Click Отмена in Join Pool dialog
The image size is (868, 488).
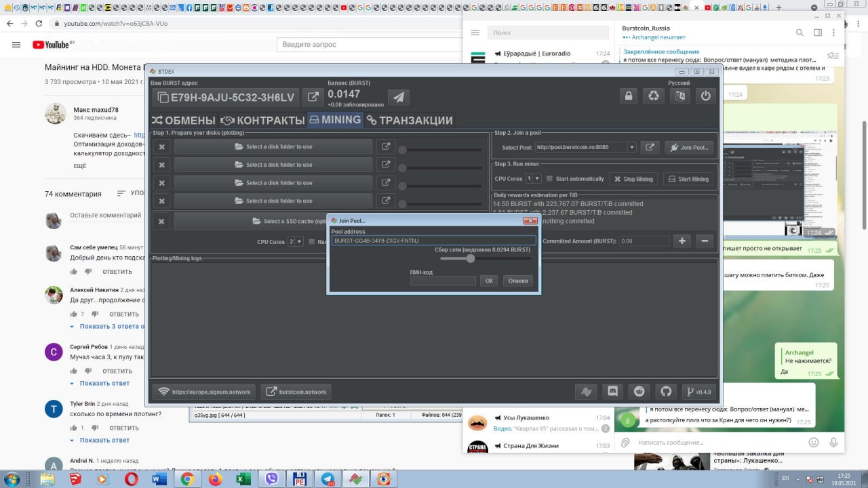[x=518, y=281]
